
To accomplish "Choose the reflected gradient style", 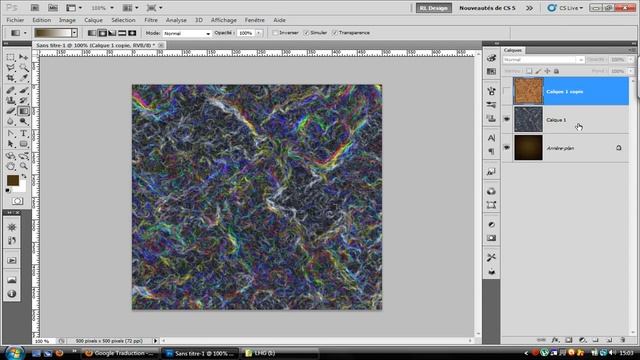I will pos(122,33).
